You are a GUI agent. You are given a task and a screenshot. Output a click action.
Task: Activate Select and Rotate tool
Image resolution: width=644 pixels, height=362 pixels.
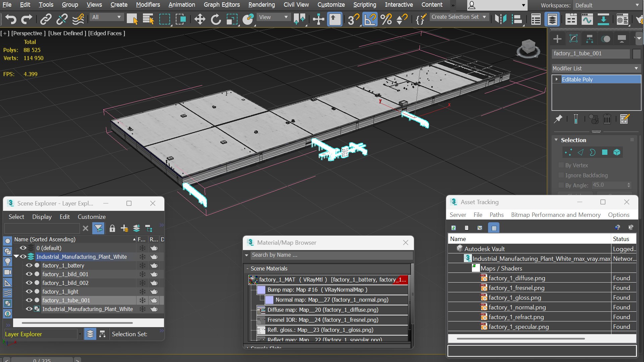[216, 19]
